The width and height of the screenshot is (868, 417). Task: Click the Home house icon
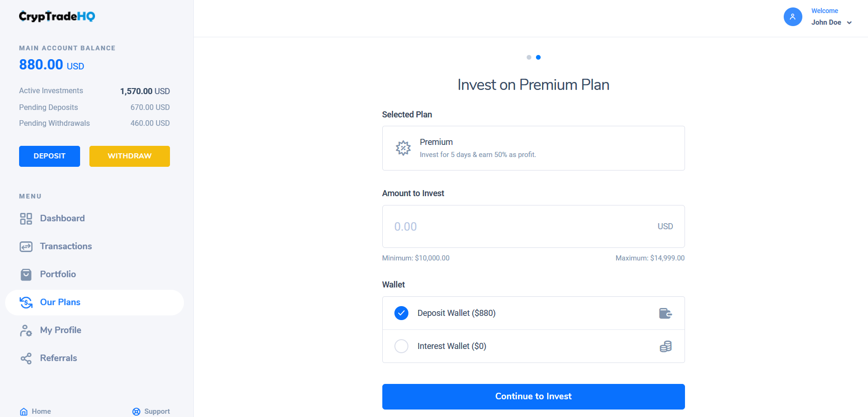[x=24, y=411]
